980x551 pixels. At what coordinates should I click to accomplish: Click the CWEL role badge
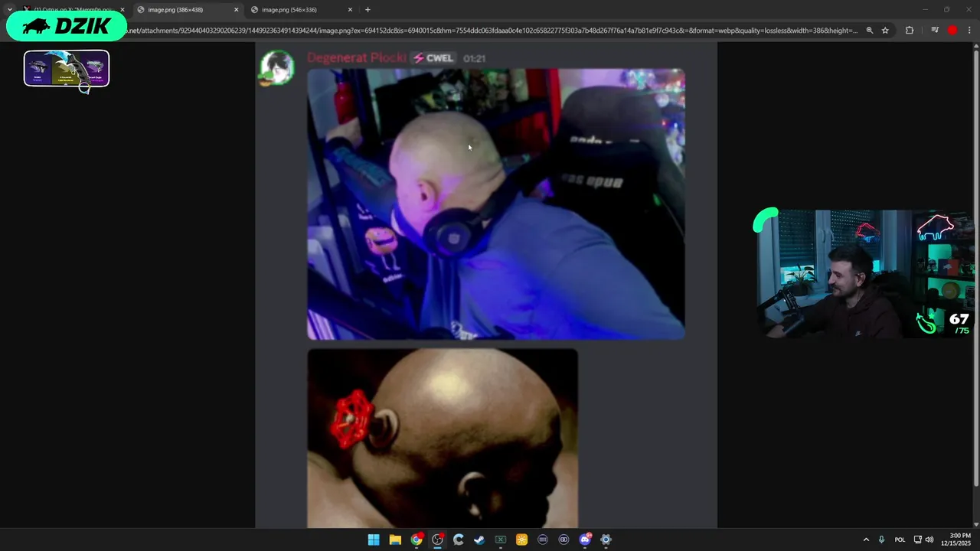tap(433, 58)
